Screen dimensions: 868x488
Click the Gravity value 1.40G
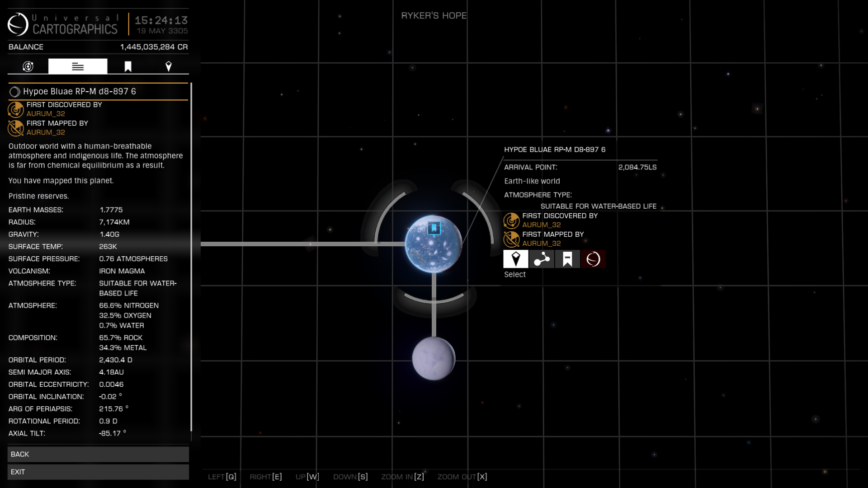[x=109, y=234]
